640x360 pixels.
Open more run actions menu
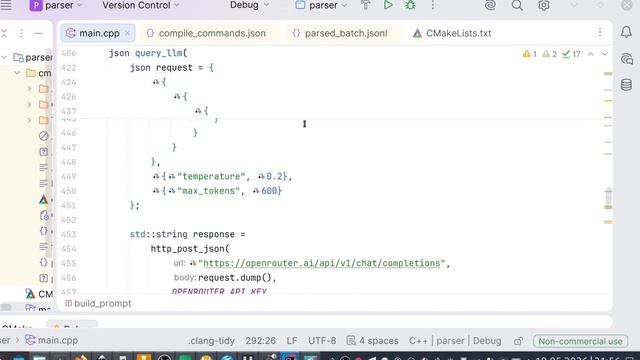pos(433,5)
